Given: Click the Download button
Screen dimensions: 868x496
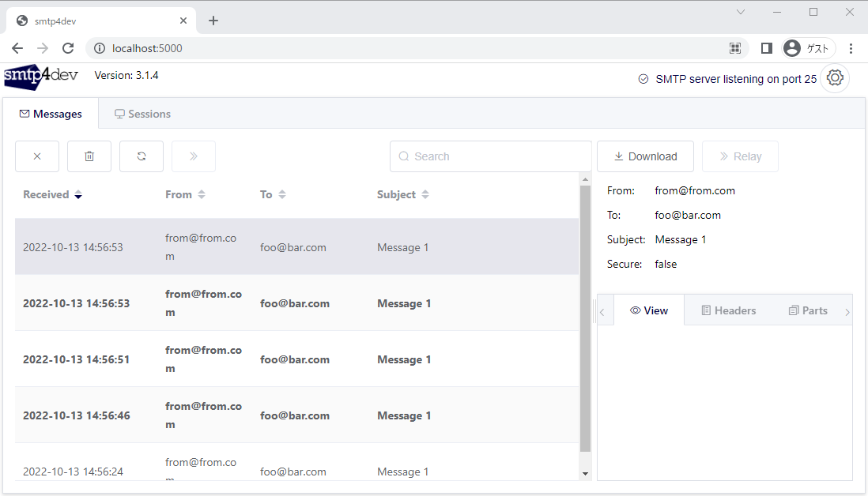Looking at the screenshot, I should click(x=645, y=156).
